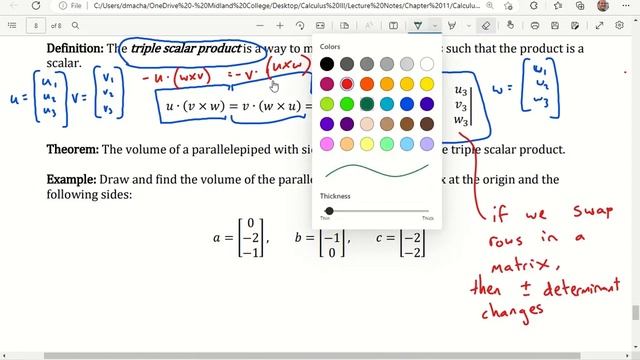Viewport: 640px width, 360px height.
Task: Zoom out with the minus button
Action: click(260, 26)
